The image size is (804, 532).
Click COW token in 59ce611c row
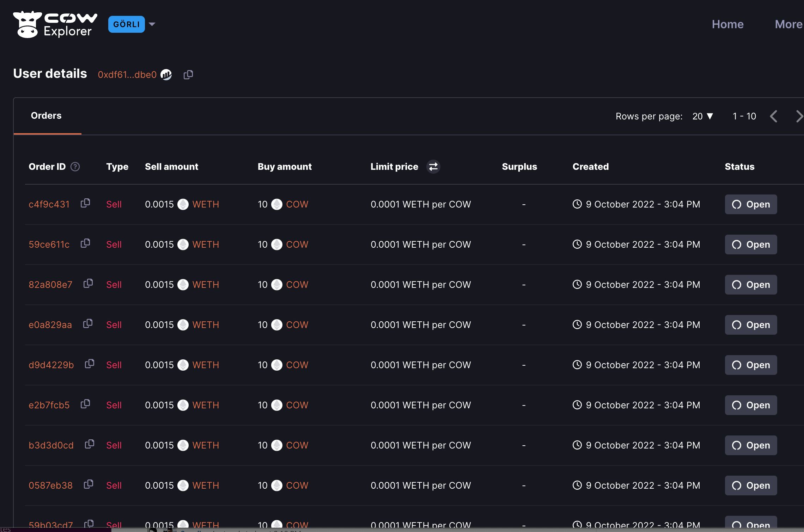coord(297,245)
